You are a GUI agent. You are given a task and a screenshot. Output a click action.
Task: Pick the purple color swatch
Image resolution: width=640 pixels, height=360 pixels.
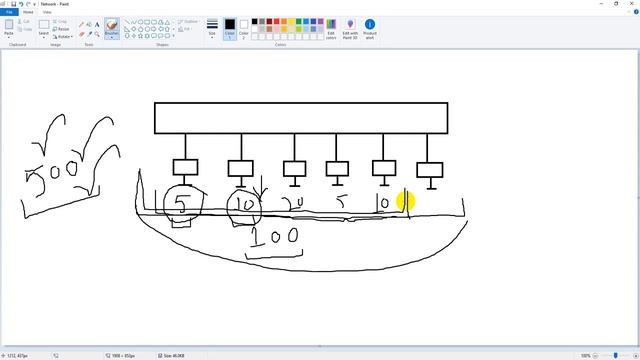point(321,22)
